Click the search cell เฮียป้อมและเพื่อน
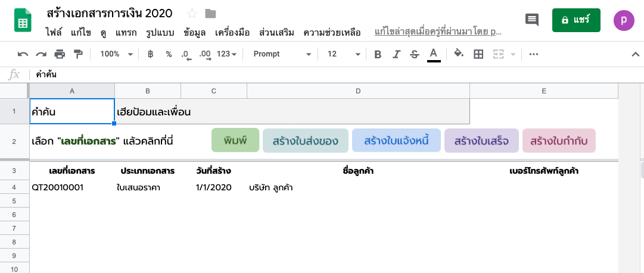644x273 pixels. 292,111
